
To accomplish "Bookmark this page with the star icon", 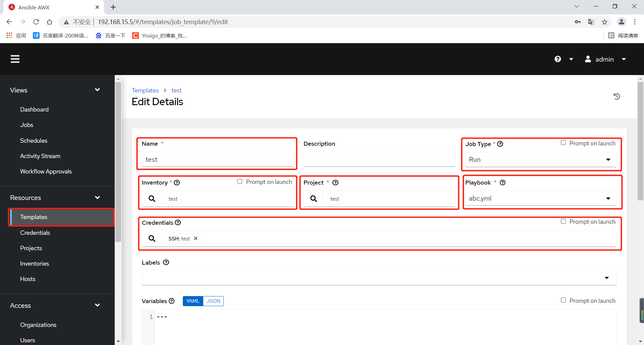I will click(x=604, y=22).
